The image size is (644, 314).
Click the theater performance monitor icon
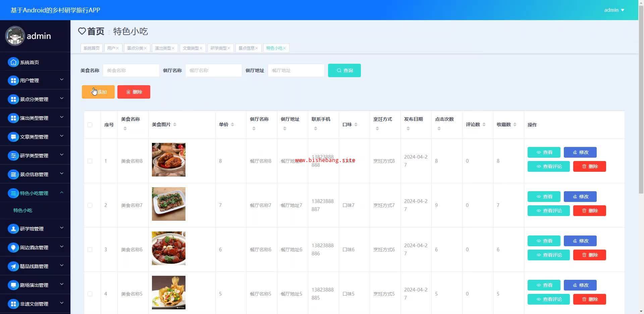pos(13,285)
